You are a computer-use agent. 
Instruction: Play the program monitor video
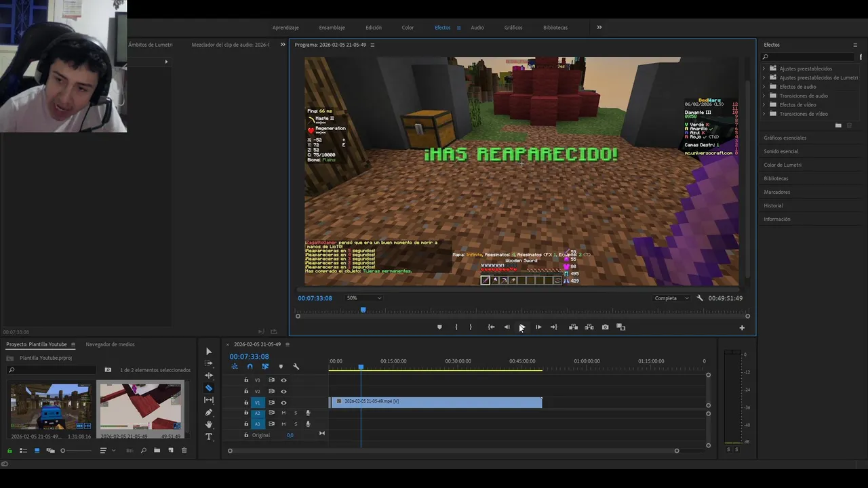pos(521,327)
